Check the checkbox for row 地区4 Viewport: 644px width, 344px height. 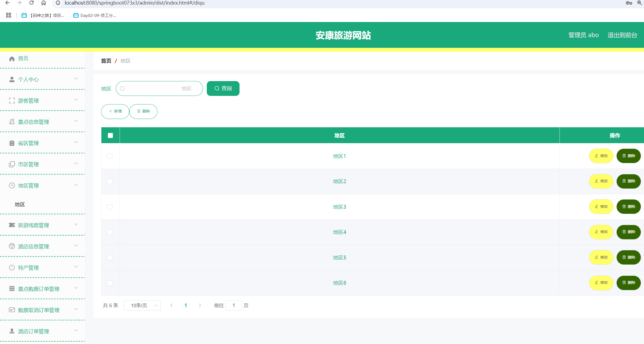(110, 232)
